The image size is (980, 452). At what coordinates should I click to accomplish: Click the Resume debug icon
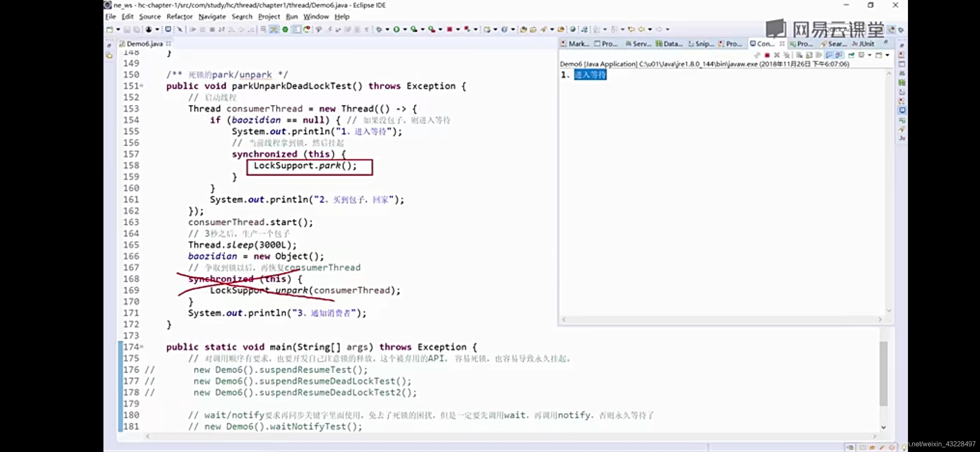click(x=193, y=29)
